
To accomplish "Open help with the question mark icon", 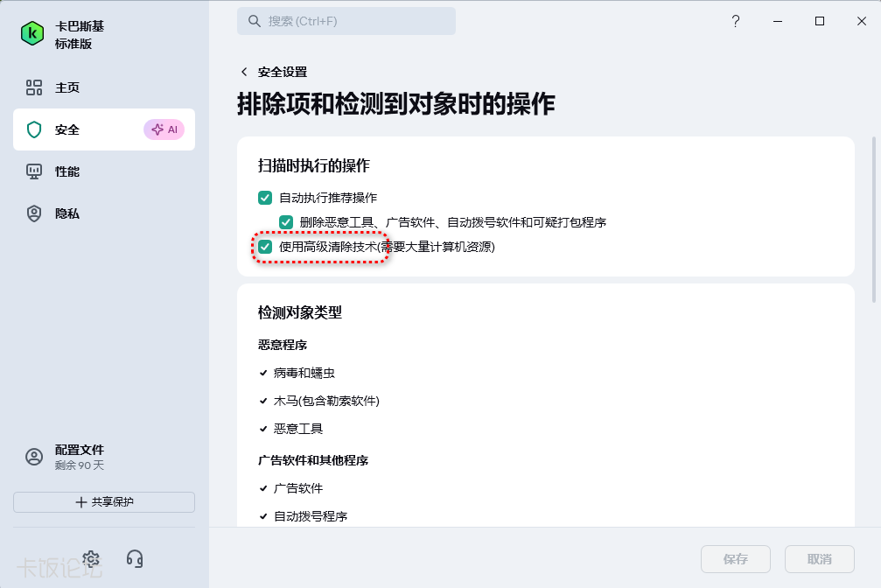I will tap(736, 21).
